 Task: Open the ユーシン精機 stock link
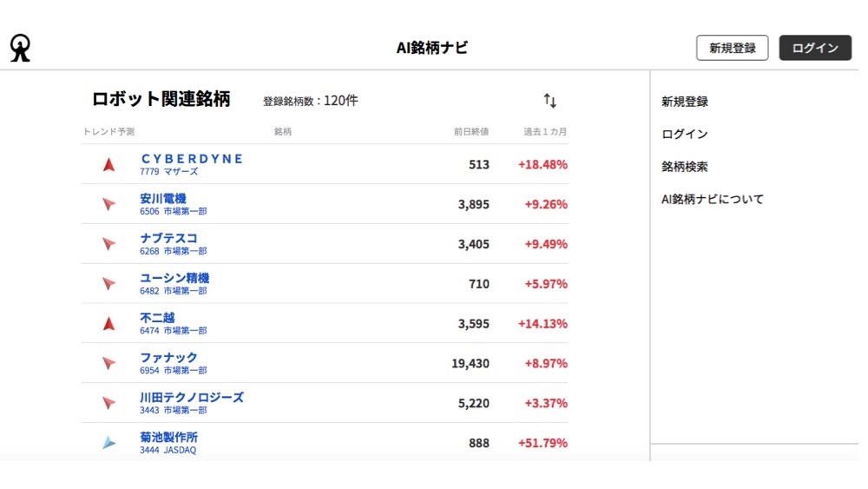(x=174, y=278)
